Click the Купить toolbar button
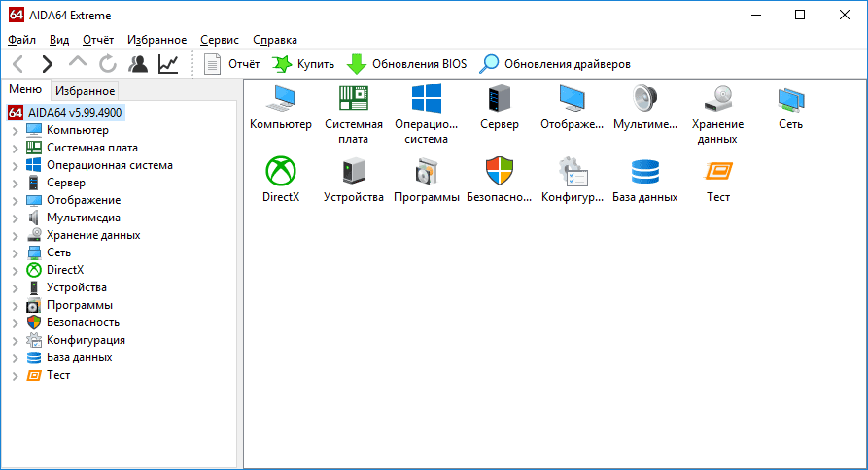868x470 pixels. coord(303,64)
